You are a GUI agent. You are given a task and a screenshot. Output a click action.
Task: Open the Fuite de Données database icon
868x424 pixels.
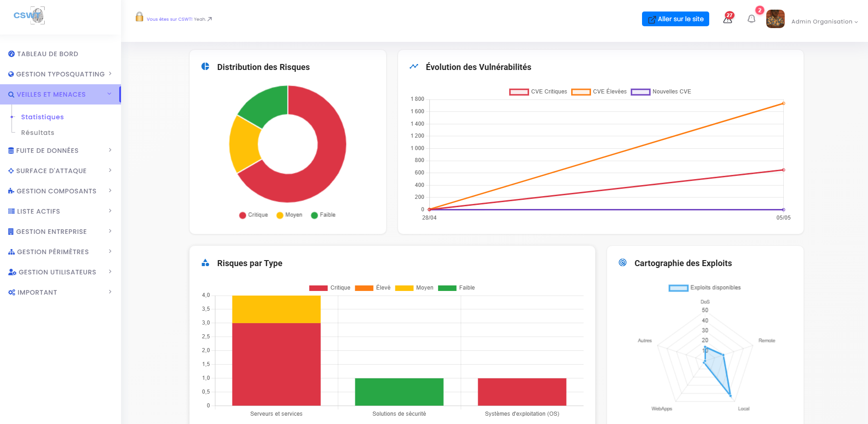pos(11,151)
